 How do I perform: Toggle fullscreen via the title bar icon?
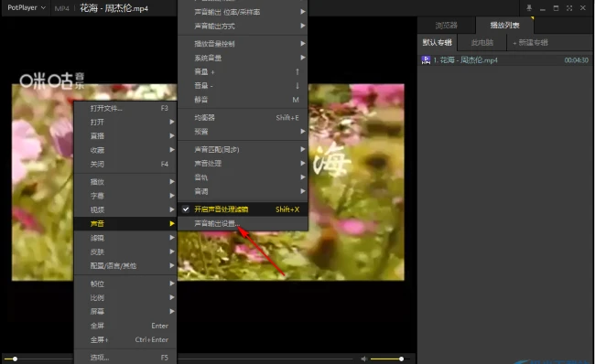click(x=569, y=8)
